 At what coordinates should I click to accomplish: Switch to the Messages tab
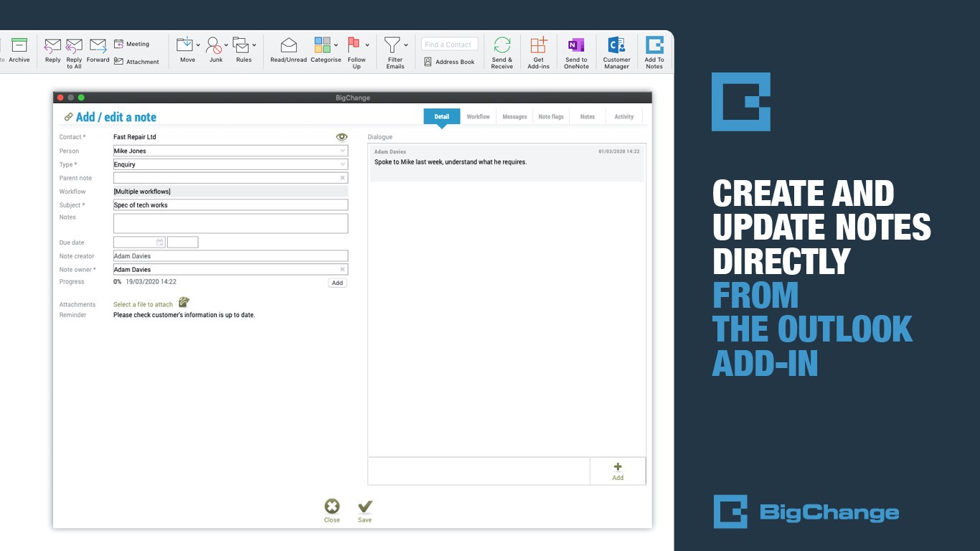514,117
